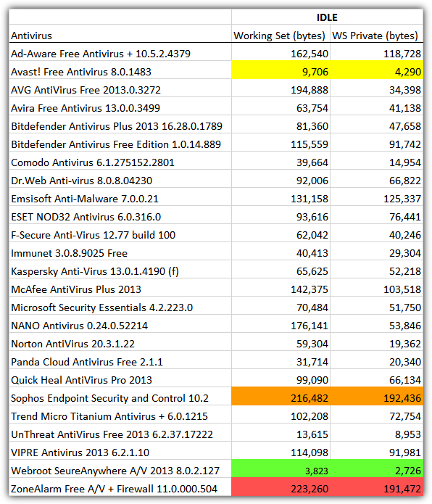Select cell value 52,218
This screenshot has height=504, width=432.
tap(405, 272)
